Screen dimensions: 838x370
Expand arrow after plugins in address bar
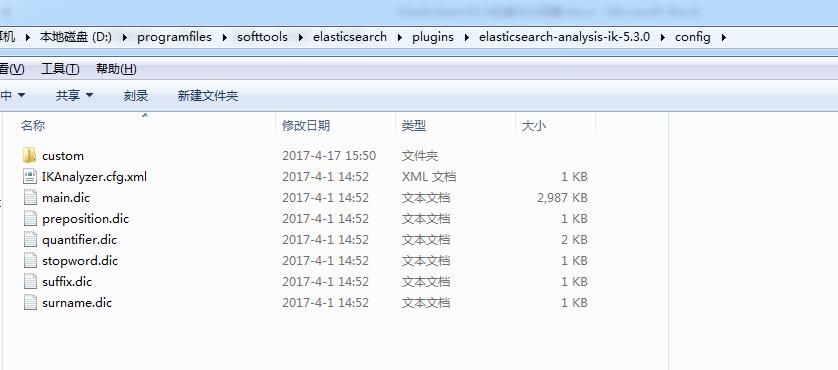pyautogui.click(x=467, y=37)
